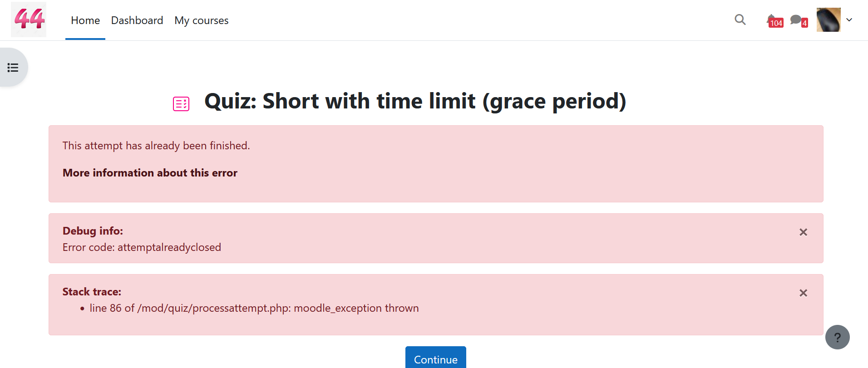
Task: Click the 'attempt has already been finished' message
Action: point(156,146)
